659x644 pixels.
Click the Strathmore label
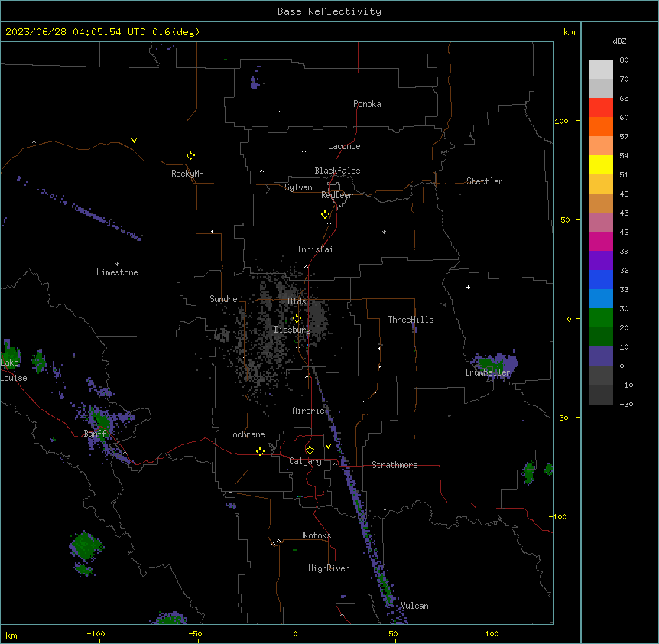pos(394,465)
